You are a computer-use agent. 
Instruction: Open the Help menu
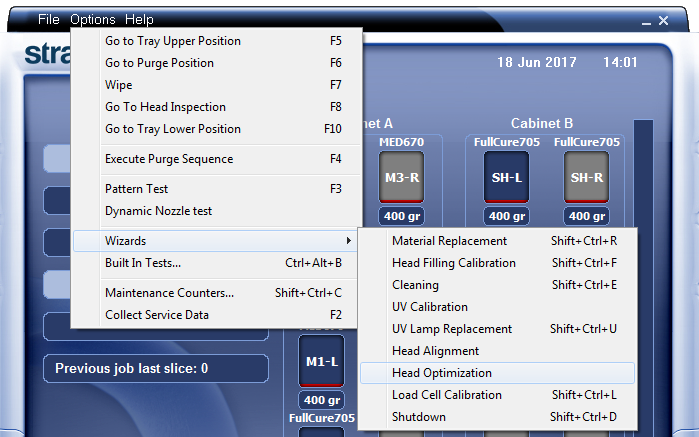[x=139, y=19]
